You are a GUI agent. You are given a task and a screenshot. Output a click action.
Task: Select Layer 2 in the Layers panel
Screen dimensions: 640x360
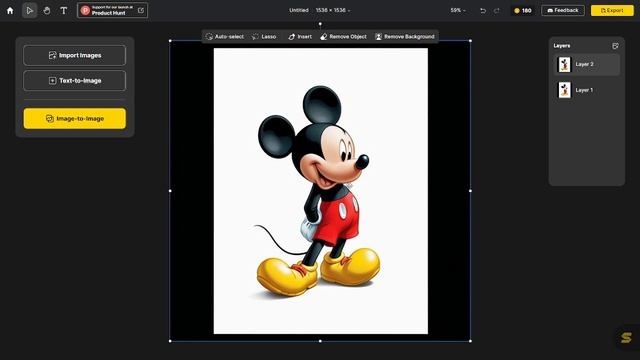[587, 64]
